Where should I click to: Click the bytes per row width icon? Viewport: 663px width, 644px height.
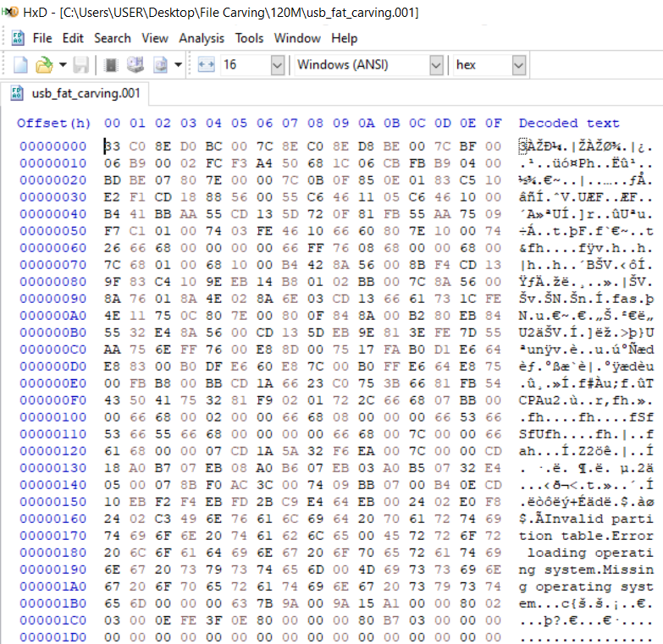(207, 65)
